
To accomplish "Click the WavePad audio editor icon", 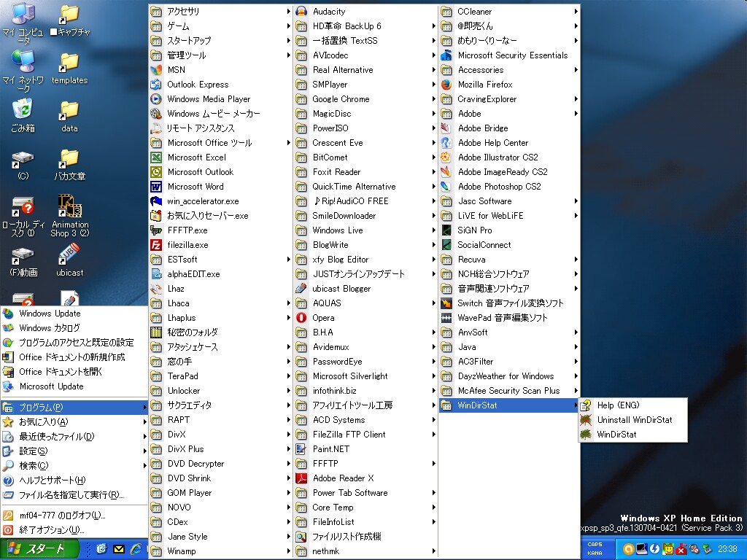I will (x=446, y=318).
